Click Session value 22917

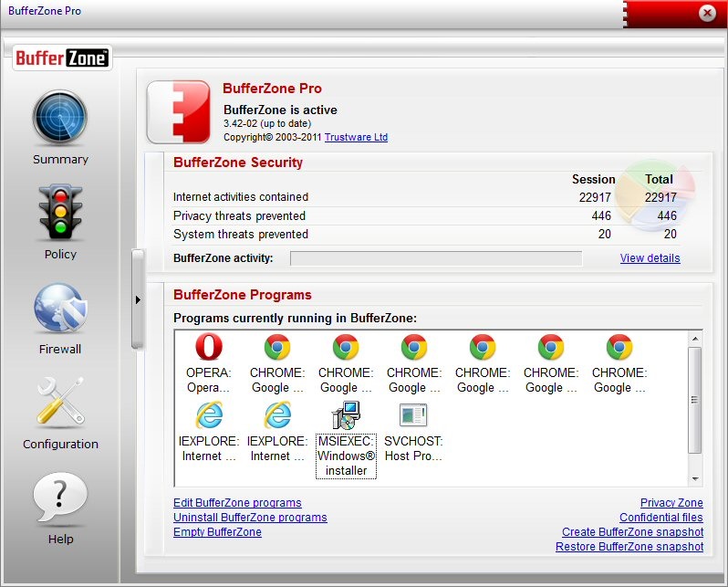tap(595, 197)
